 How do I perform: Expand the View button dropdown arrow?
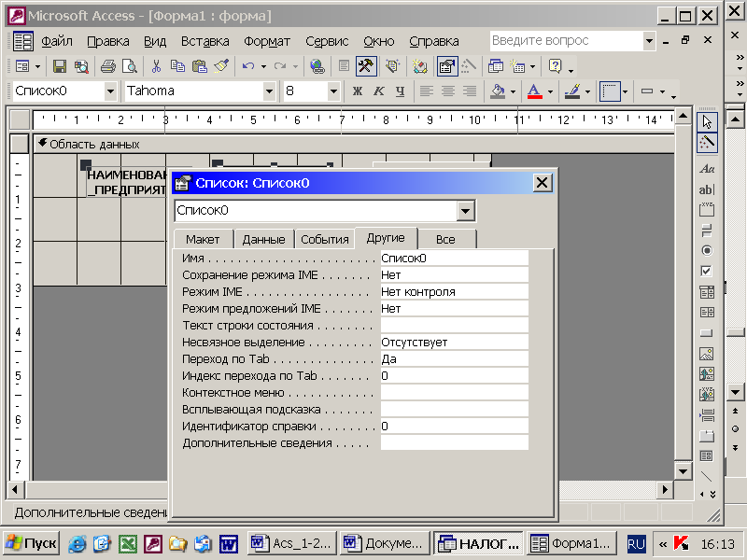click(x=37, y=66)
